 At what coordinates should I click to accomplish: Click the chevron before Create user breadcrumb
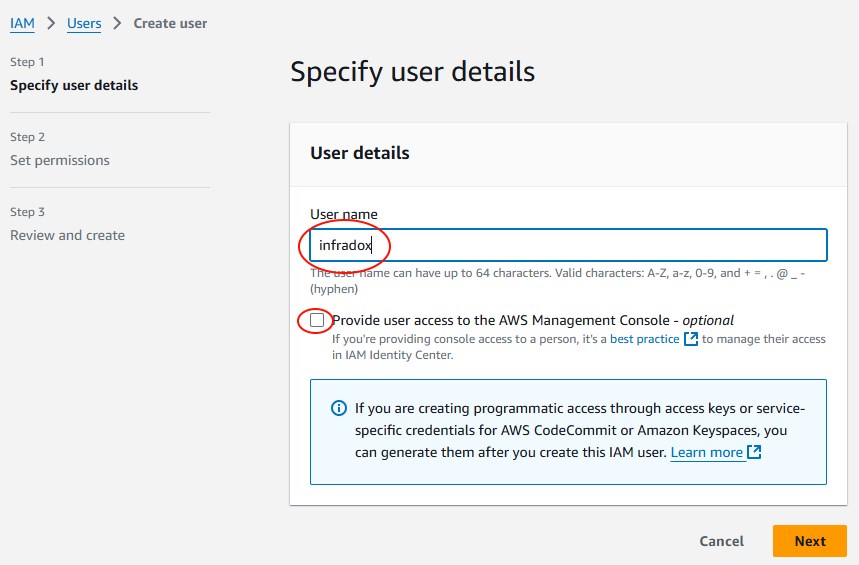point(117,24)
